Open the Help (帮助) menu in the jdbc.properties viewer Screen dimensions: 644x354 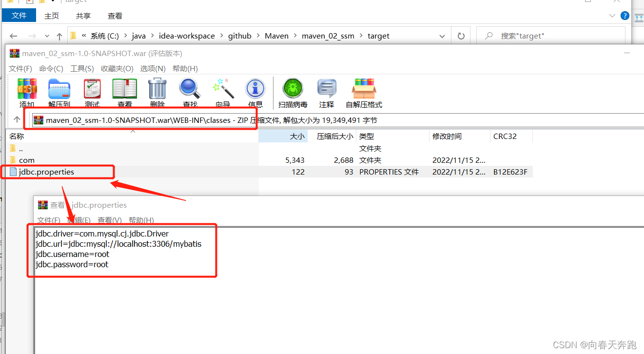[141, 220]
